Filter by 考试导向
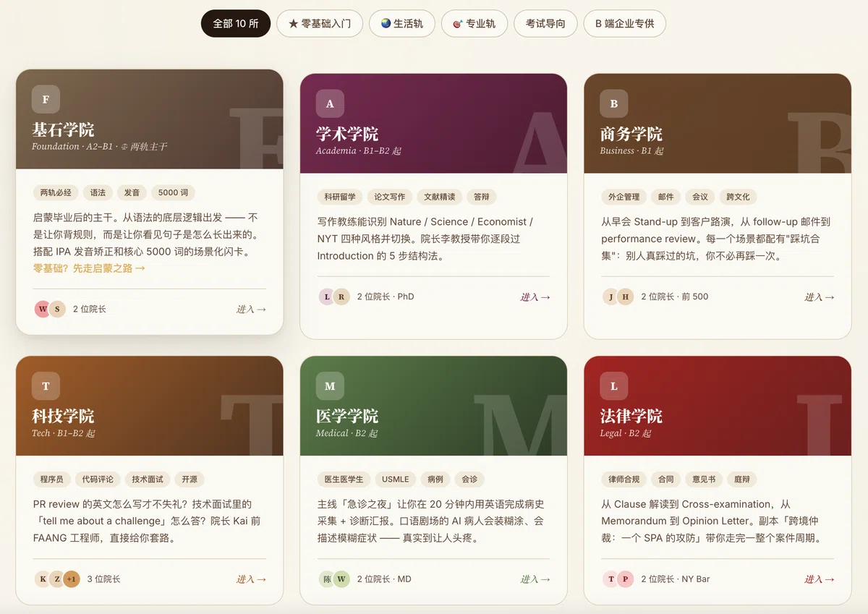The height and width of the screenshot is (614, 868). pyautogui.click(x=545, y=23)
